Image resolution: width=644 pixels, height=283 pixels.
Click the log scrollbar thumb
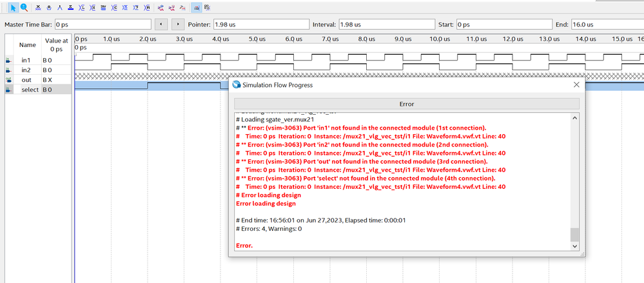574,235
